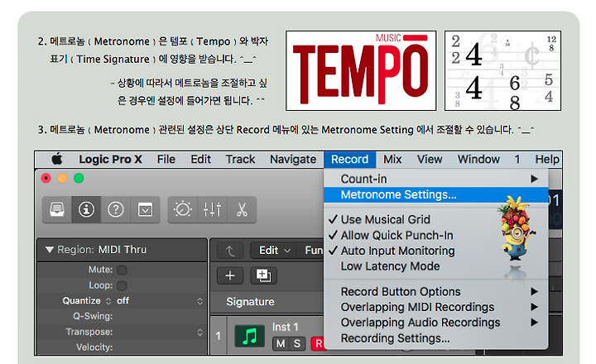The width and height of the screenshot is (596, 364).
Task: Open the Edit dropdown in tracks area
Action: point(275,251)
